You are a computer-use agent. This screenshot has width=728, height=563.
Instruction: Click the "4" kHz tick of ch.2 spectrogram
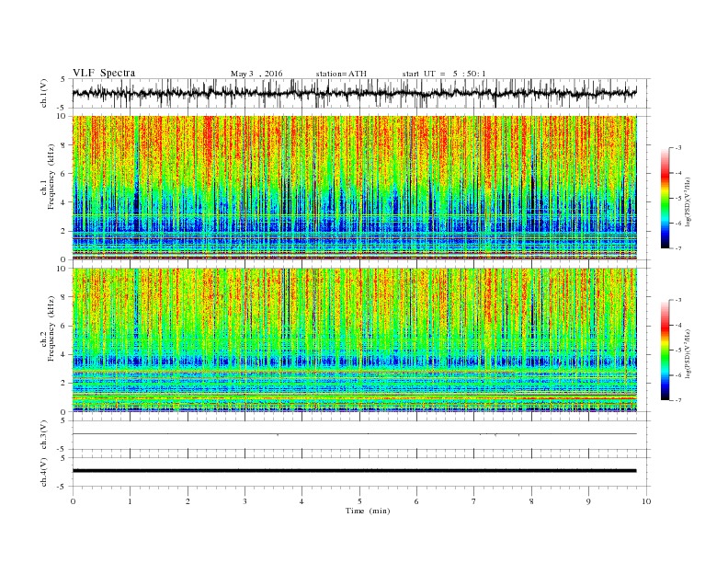64,354
